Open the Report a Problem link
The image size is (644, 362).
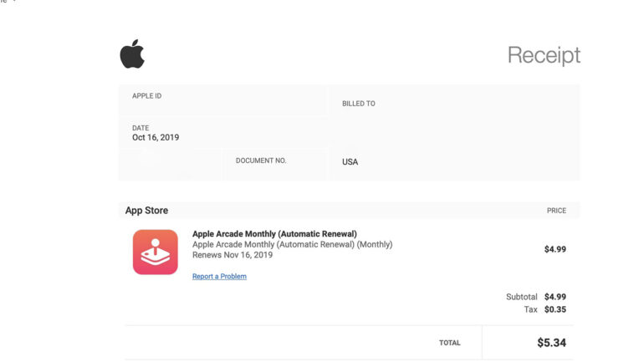click(x=219, y=276)
